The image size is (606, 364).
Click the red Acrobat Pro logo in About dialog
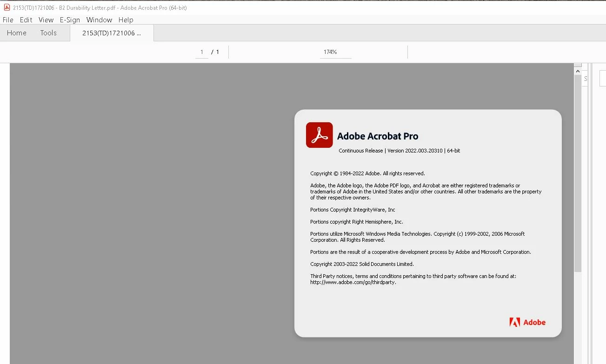pos(319,135)
